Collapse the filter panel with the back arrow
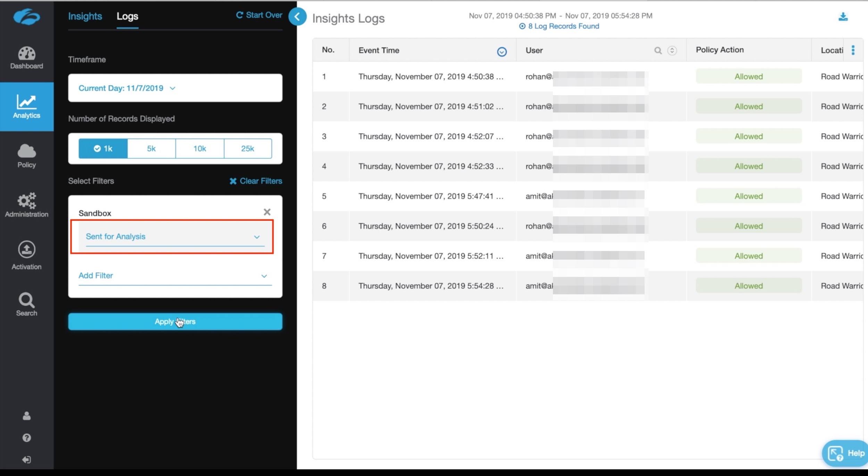The width and height of the screenshot is (868, 476). [297, 16]
